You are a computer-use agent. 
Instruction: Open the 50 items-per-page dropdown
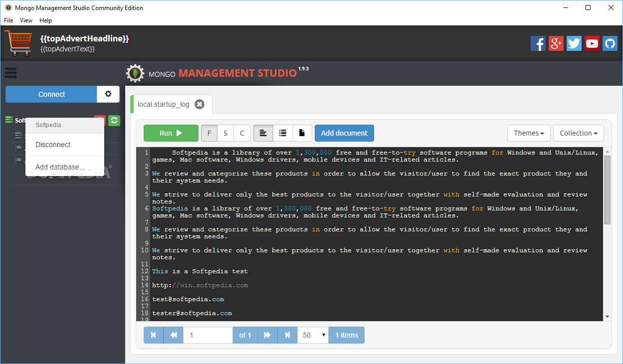(313, 335)
